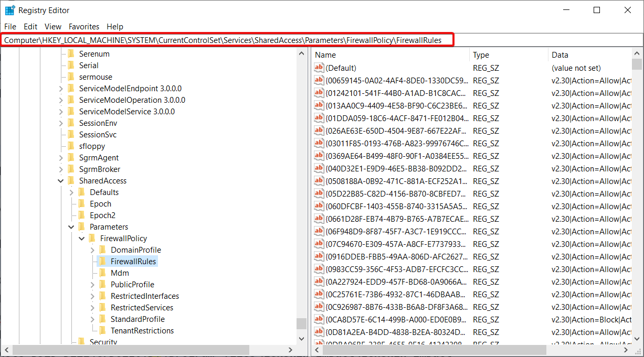Collapse the SharedAccess key
The height and width of the screenshot is (357, 644).
tap(61, 181)
